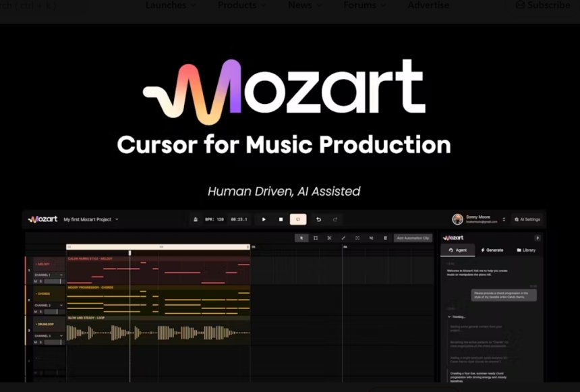The image size is (580, 392).
Task: Click the chord progression request message bubble
Action: pyautogui.click(x=504, y=295)
